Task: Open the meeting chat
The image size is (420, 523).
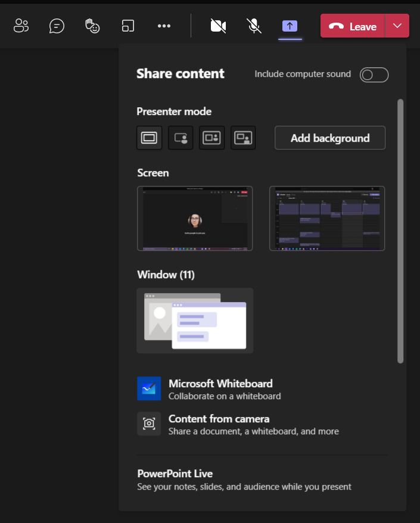Action: (x=57, y=26)
